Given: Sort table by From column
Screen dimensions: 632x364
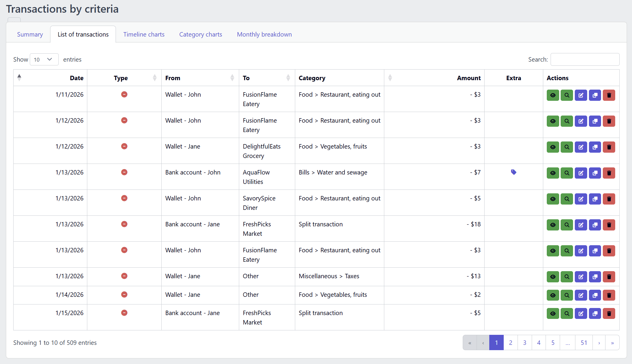Looking at the screenshot, I should coord(200,78).
